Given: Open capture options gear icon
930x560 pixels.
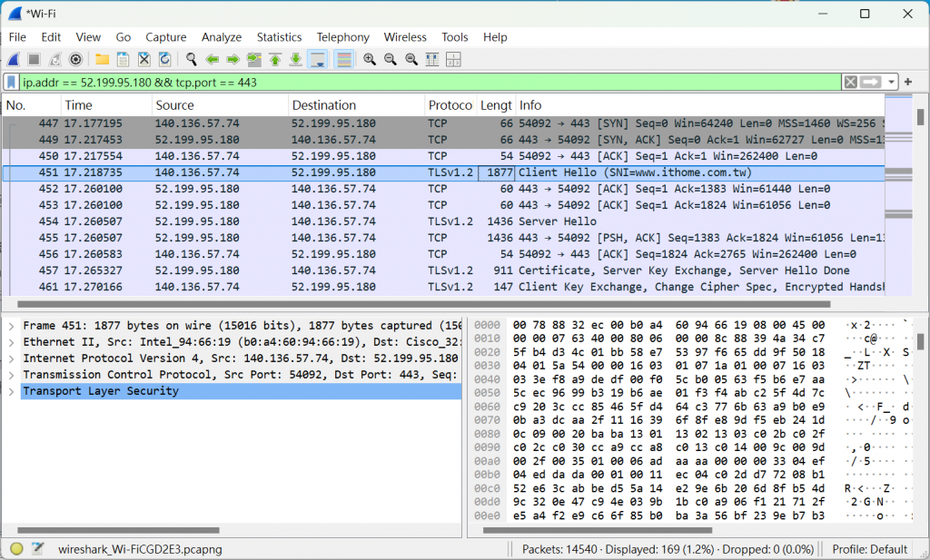Looking at the screenshot, I should [75, 59].
